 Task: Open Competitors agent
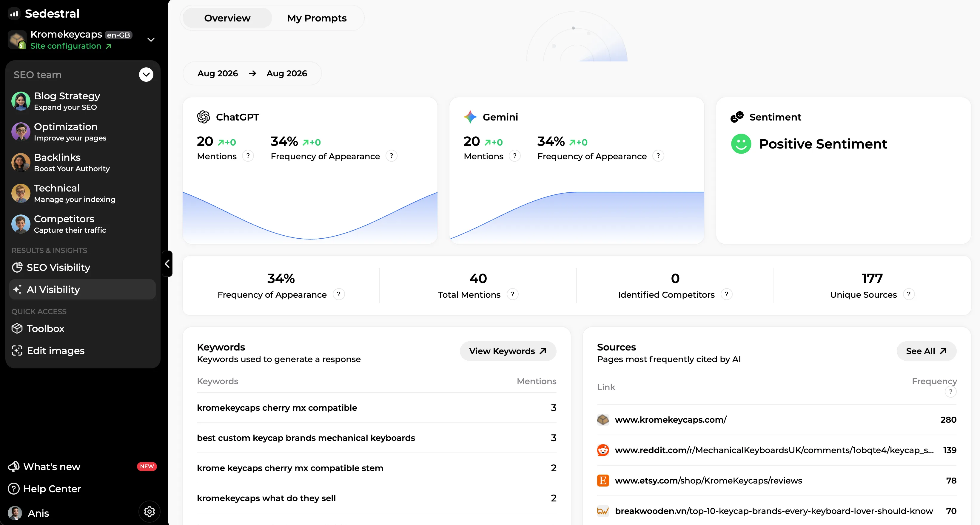tap(83, 224)
